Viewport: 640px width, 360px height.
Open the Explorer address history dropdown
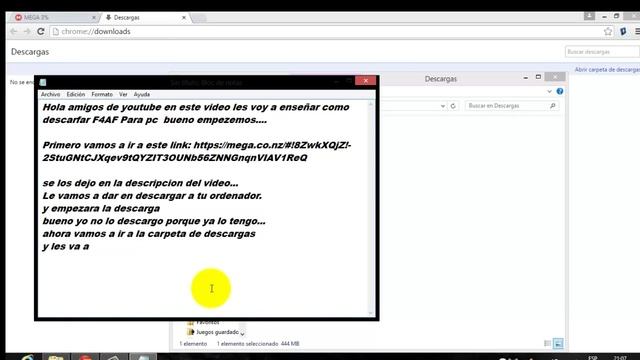[443, 106]
